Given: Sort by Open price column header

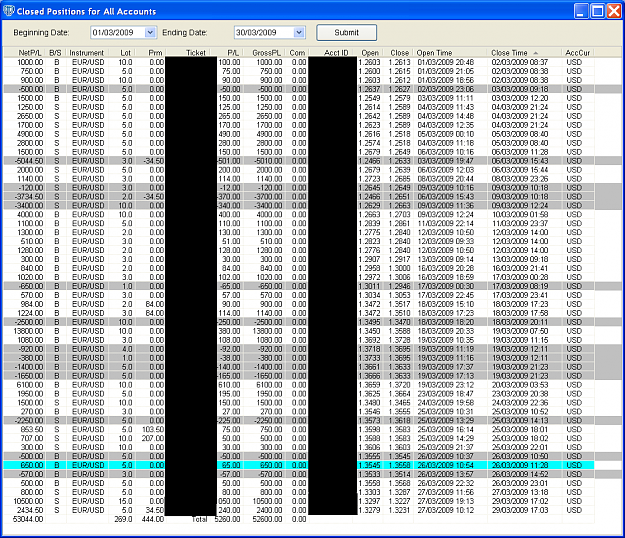Looking at the screenshot, I should click(x=368, y=53).
